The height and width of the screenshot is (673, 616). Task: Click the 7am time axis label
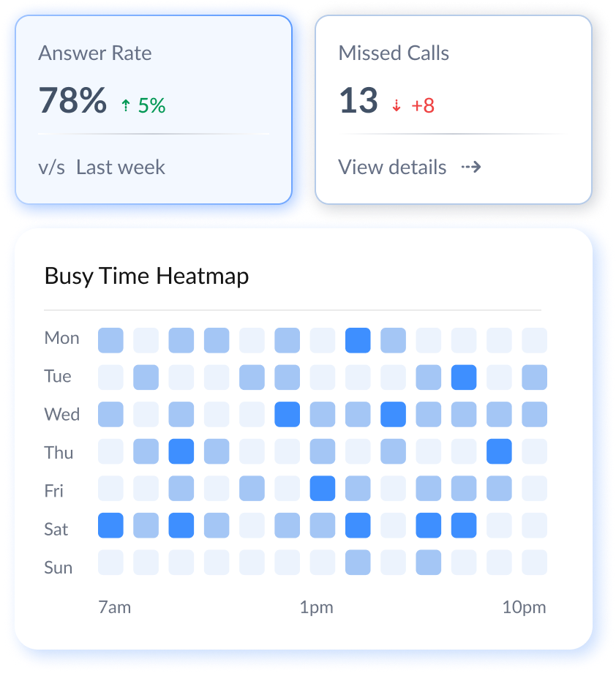click(x=114, y=608)
